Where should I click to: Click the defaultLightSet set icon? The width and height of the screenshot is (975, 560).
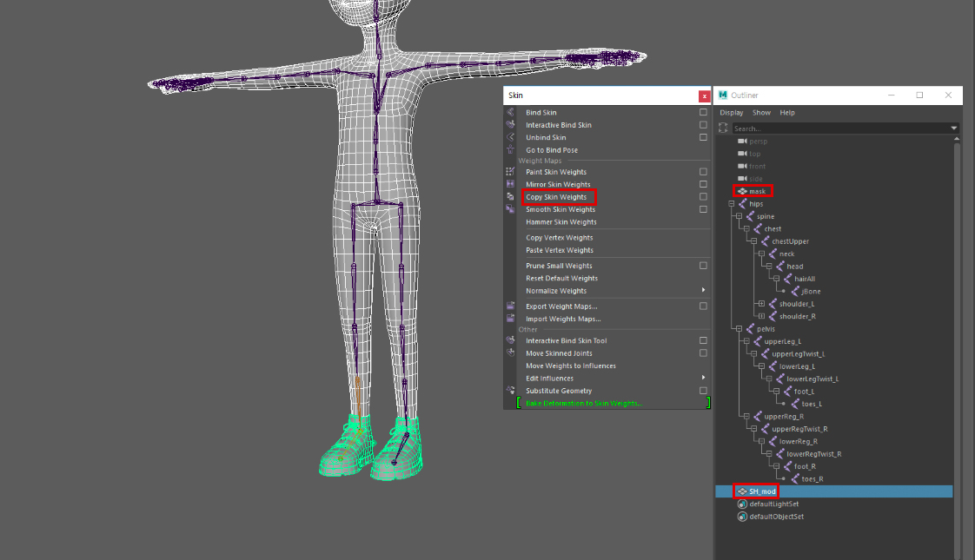pyautogui.click(x=742, y=504)
